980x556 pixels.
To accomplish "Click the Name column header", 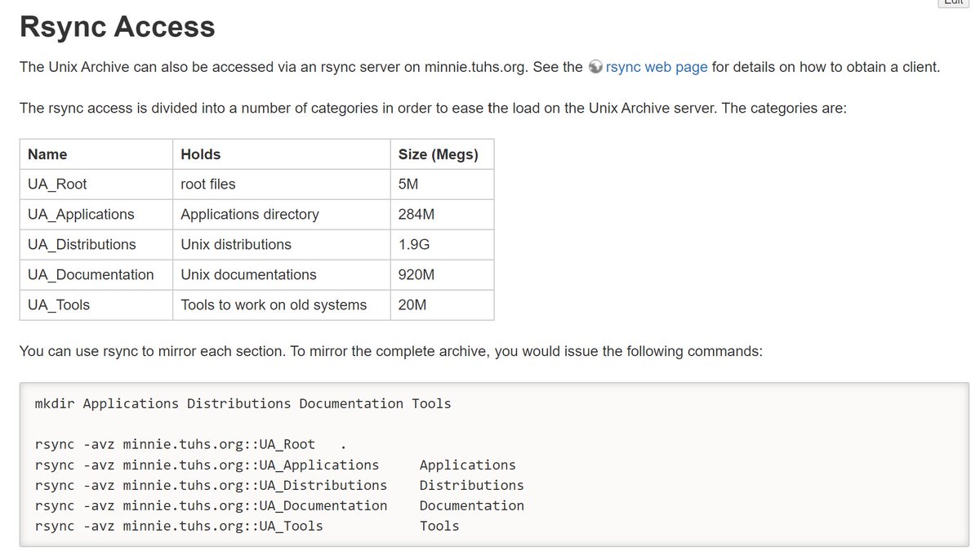I will [47, 154].
